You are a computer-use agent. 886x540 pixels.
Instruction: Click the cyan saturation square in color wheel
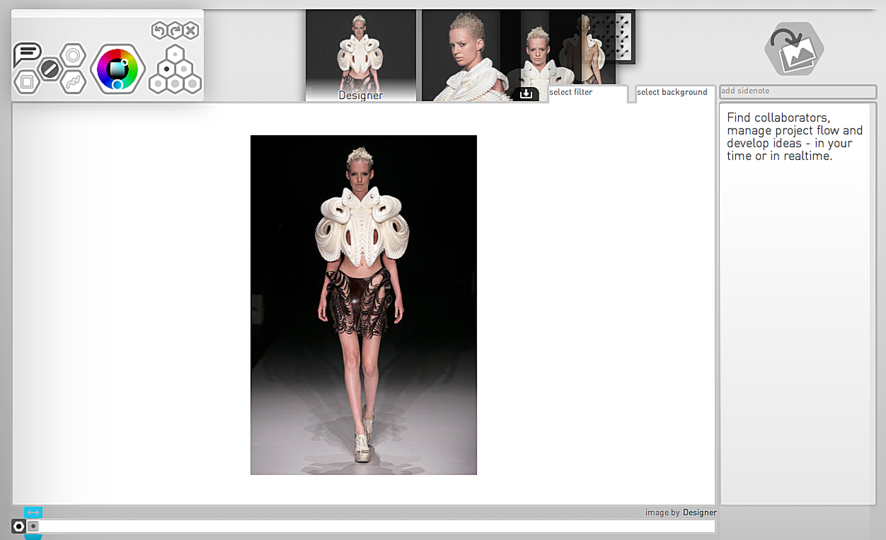pyautogui.click(x=116, y=68)
